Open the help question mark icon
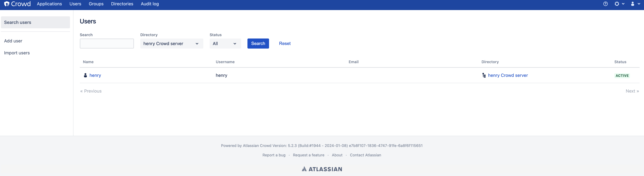 point(605,4)
